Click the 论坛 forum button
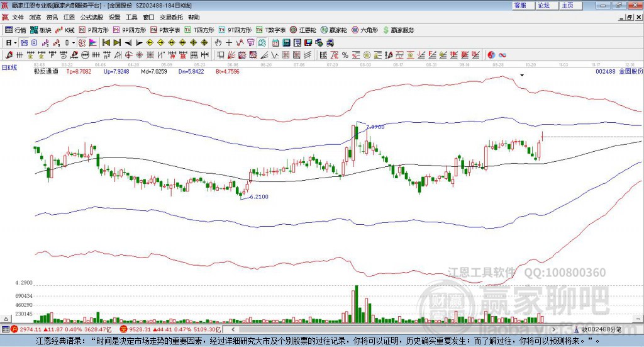Screen dimensions: 644x347 coord(547,5)
